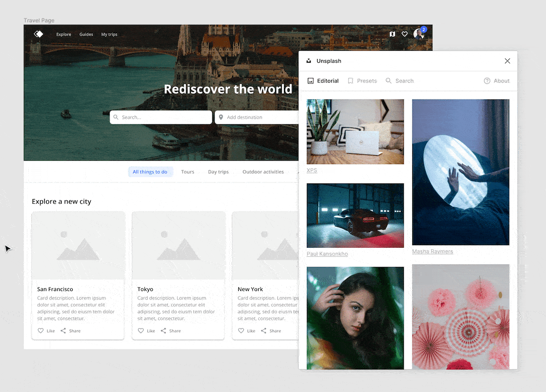Click the heart Like icon on New York card
The image size is (546, 392).
[x=241, y=331]
